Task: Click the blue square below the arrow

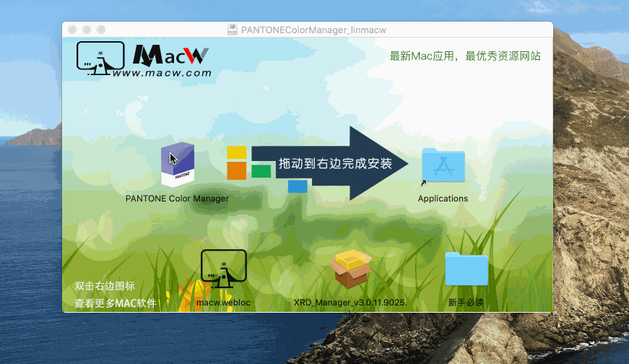Action: tap(298, 187)
